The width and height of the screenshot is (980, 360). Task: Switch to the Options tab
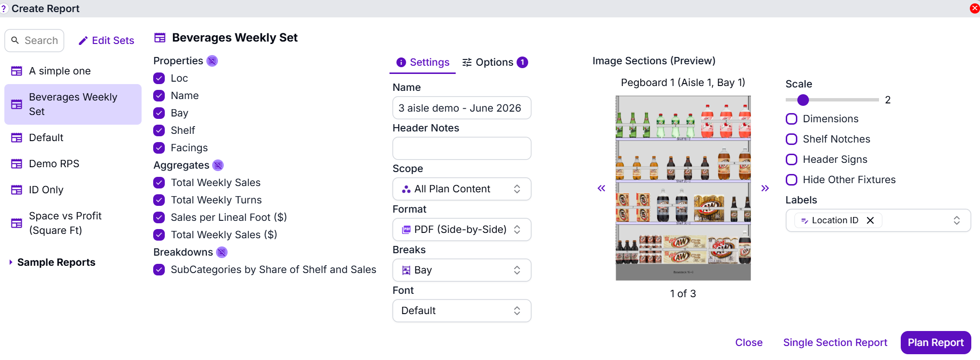tap(495, 62)
